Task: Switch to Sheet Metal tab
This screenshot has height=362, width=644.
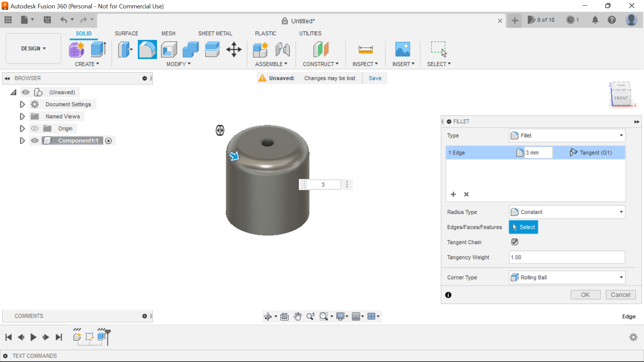Action: 215,33
